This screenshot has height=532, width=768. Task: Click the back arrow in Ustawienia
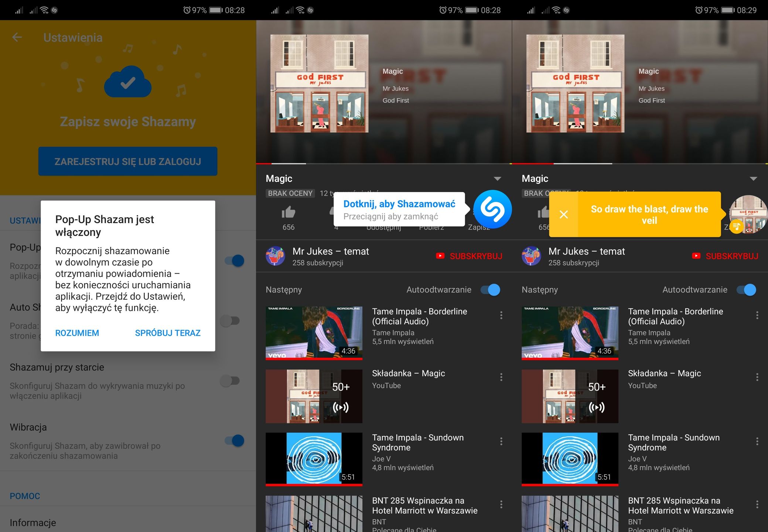(17, 37)
